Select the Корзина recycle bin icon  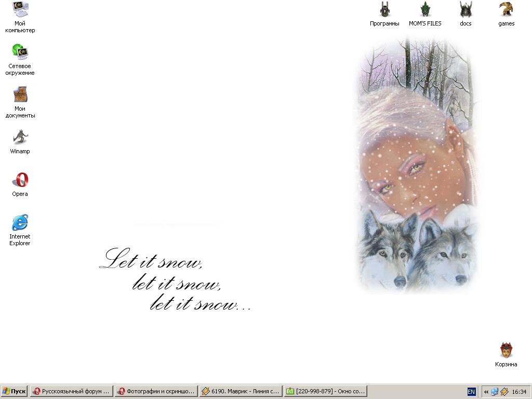point(506,354)
